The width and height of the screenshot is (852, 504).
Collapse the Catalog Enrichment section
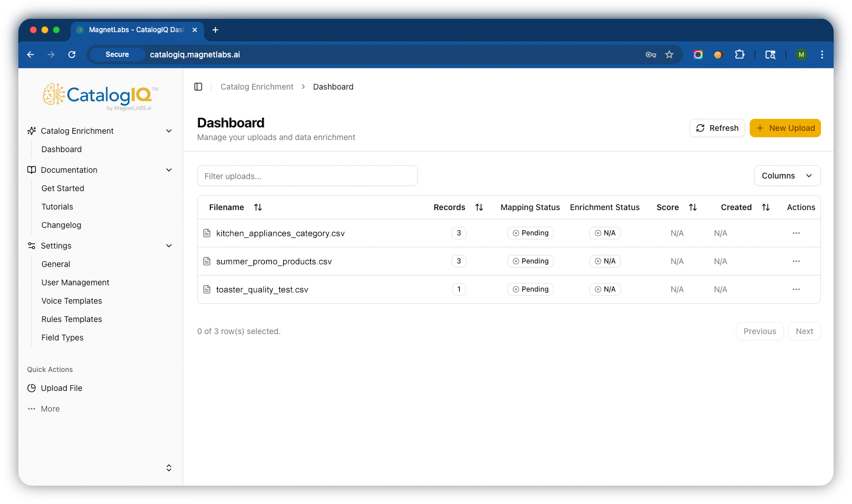click(169, 131)
